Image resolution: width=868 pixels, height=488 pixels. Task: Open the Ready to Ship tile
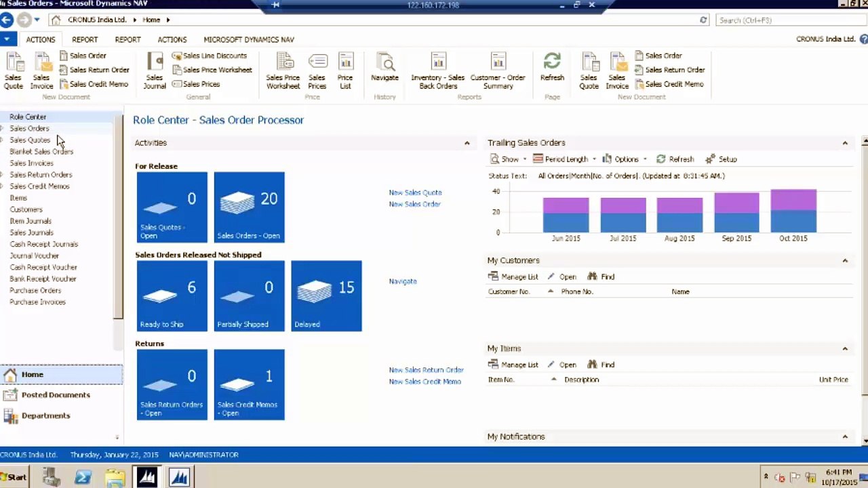pyautogui.click(x=172, y=296)
